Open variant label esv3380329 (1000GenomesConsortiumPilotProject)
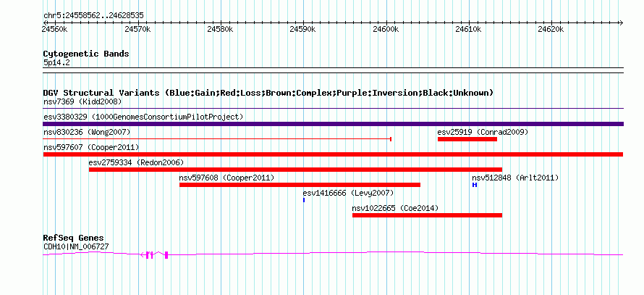This screenshot has height=295, width=644. pyautogui.click(x=143, y=117)
